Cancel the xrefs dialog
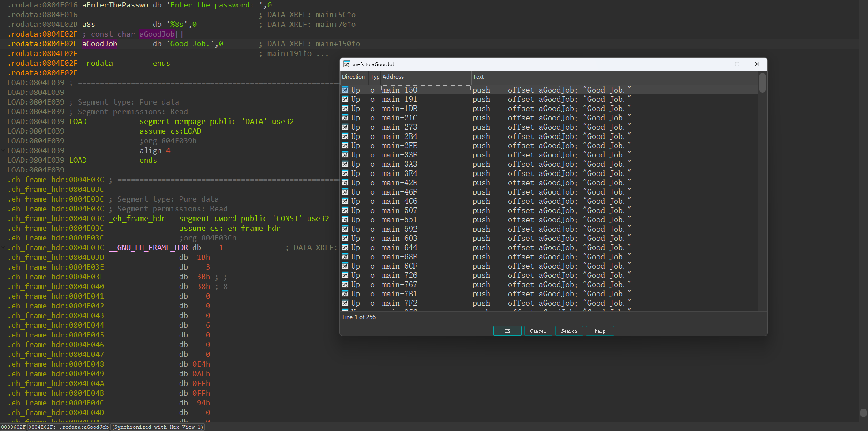 tap(538, 331)
